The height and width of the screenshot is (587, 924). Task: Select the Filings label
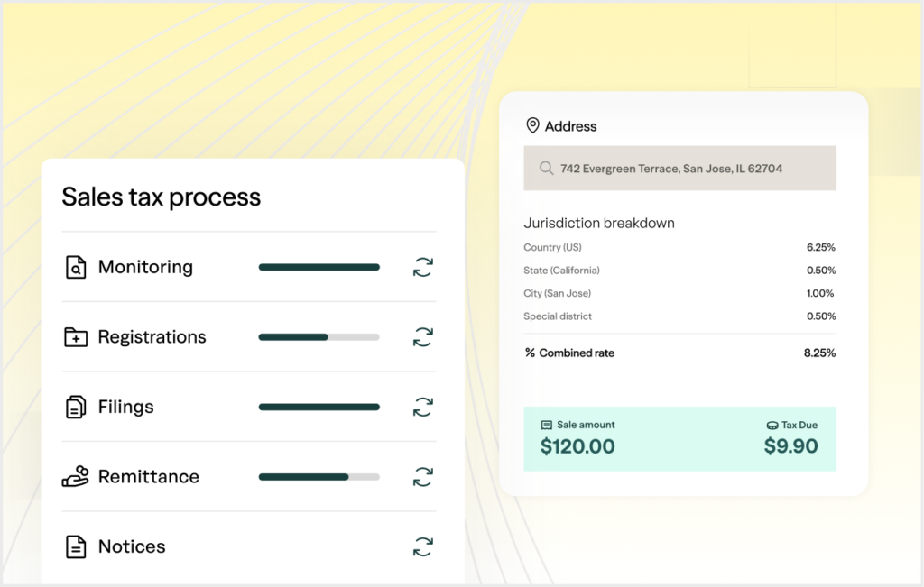coord(125,408)
